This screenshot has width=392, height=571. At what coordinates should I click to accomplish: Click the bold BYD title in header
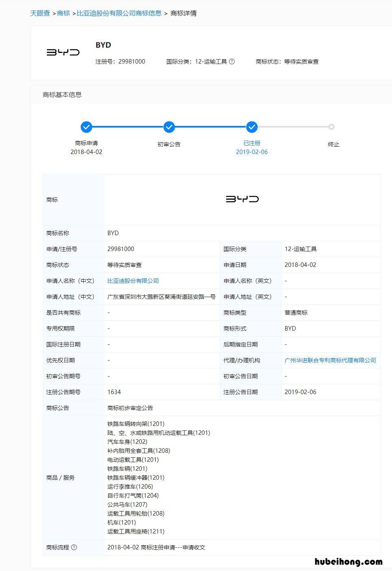coord(103,45)
